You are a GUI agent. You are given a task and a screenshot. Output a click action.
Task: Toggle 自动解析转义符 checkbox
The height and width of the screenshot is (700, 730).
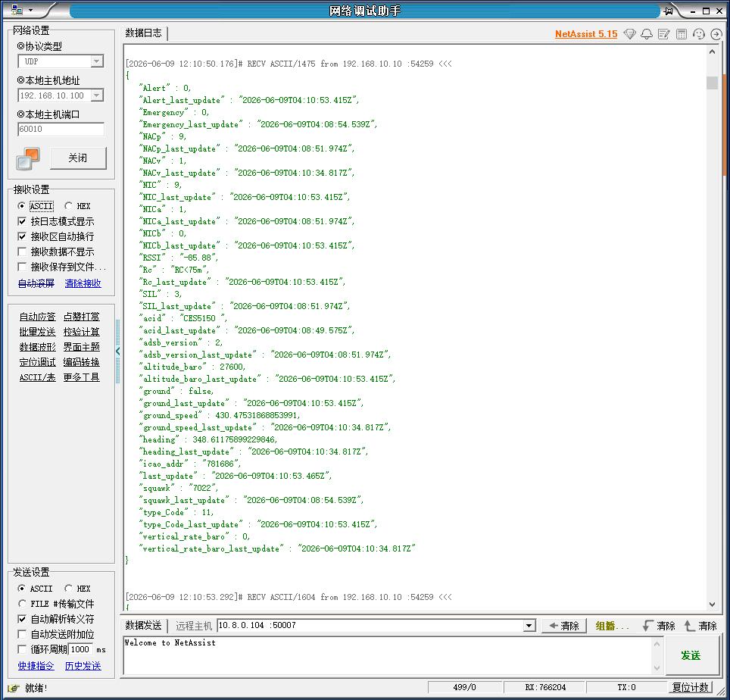tap(22, 619)
